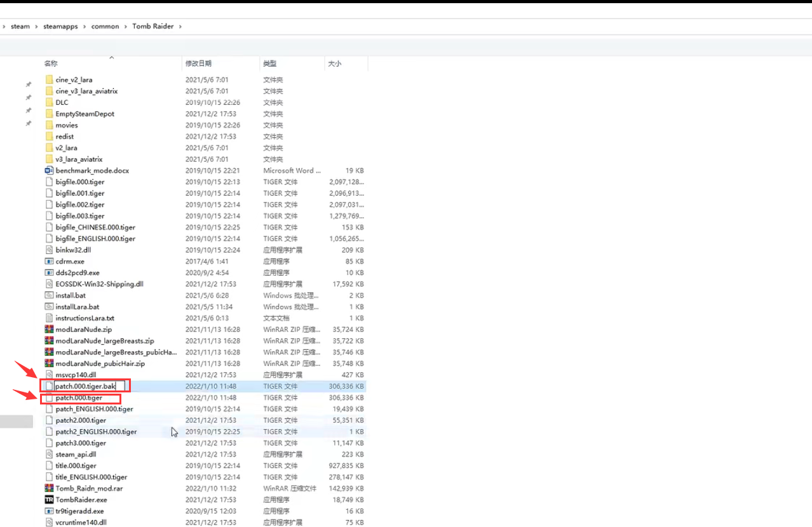Image resolution: width=812 pixels, height=527 pixels.
Task: Sort files by the 修改日期 column header
Action: point(198,63)
